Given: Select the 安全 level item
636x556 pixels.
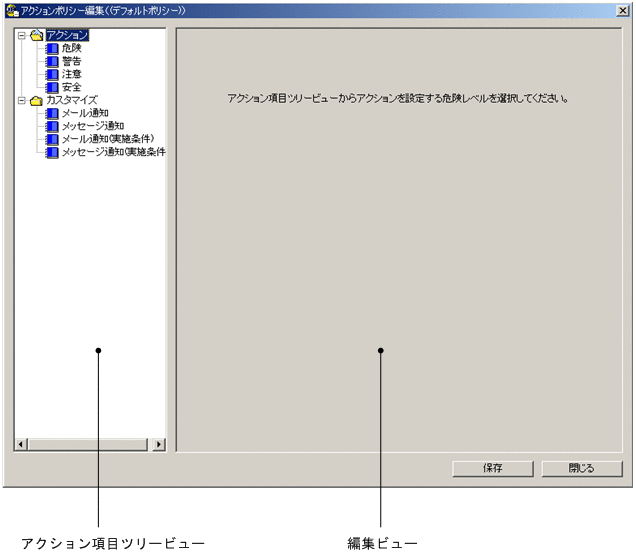Looking at the screenshot, I should (71, 87).
